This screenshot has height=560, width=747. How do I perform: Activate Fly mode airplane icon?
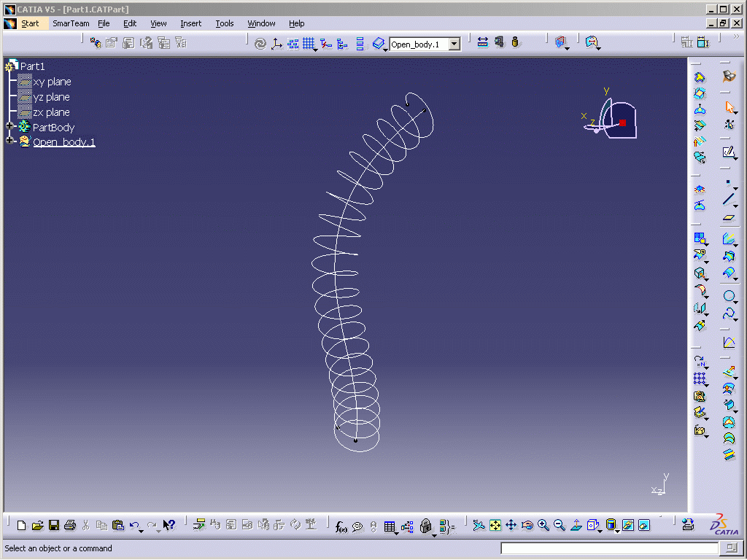479,525
